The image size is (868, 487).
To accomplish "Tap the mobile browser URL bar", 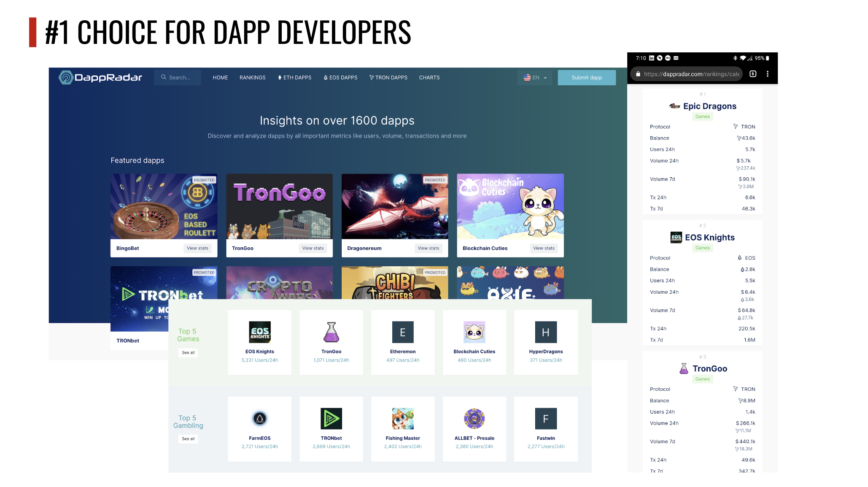I will pyautogui.click(x=687, y=74).
